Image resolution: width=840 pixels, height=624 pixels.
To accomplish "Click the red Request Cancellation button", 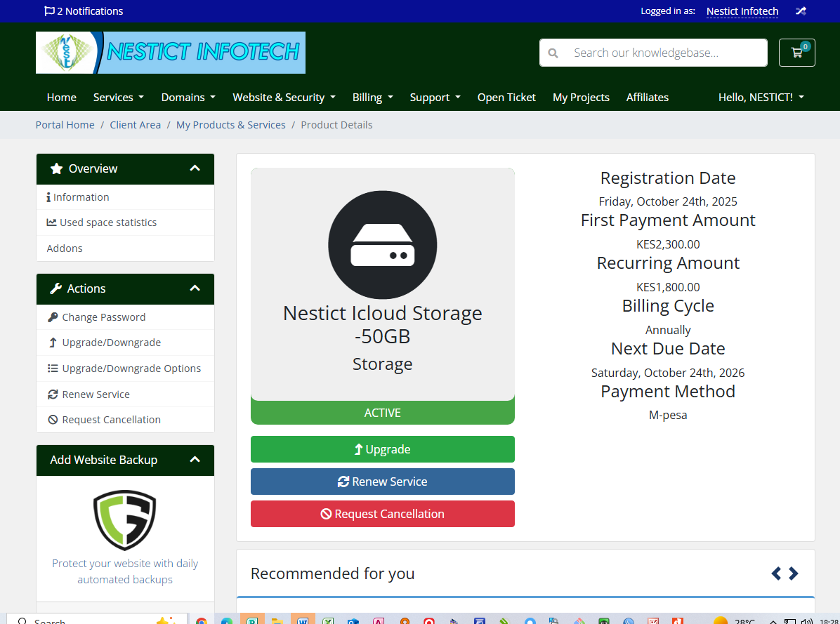I will pos(382,513).
